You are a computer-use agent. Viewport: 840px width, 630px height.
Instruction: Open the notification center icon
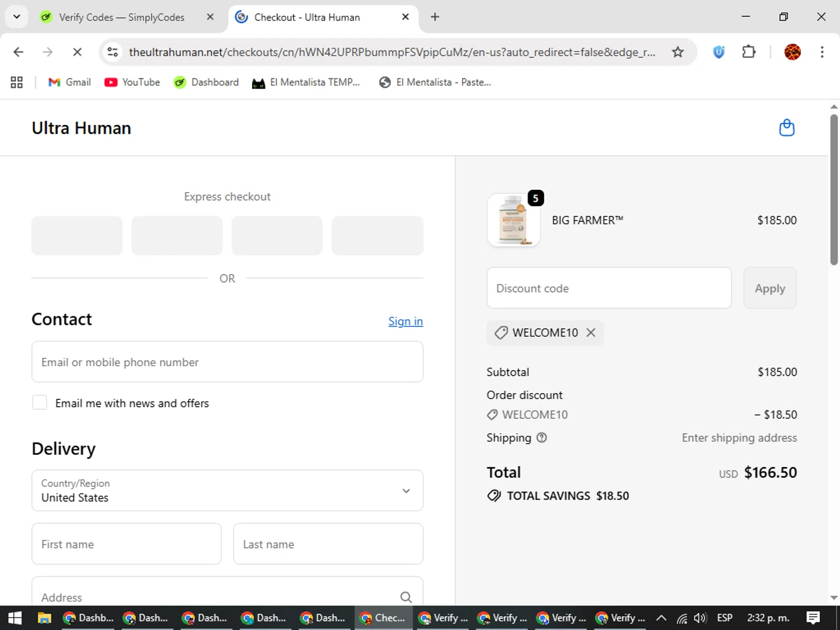click(813, 618)
